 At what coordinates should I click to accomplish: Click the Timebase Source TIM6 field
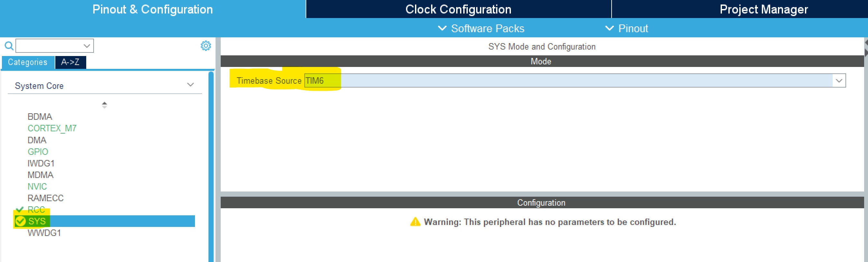[575, 80]
